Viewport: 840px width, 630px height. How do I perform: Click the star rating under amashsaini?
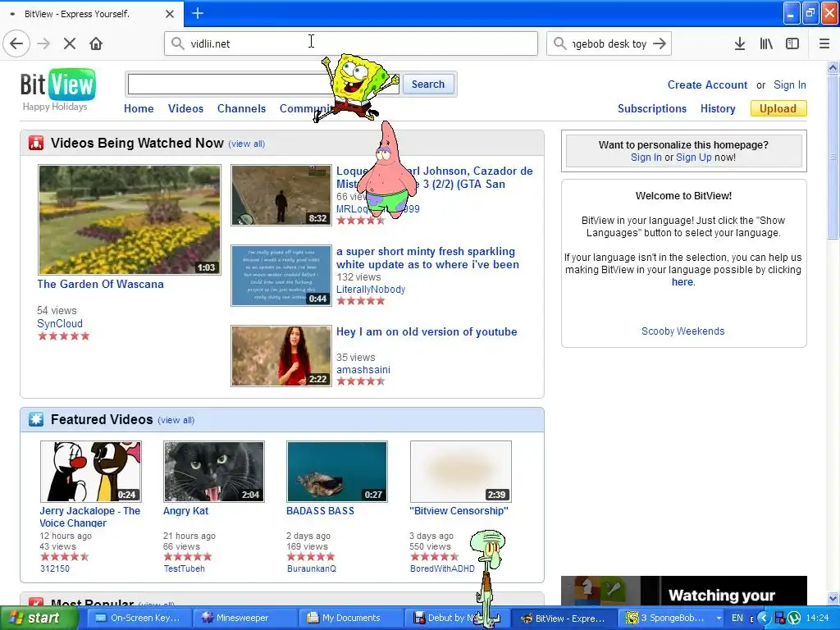coord(361,381)
